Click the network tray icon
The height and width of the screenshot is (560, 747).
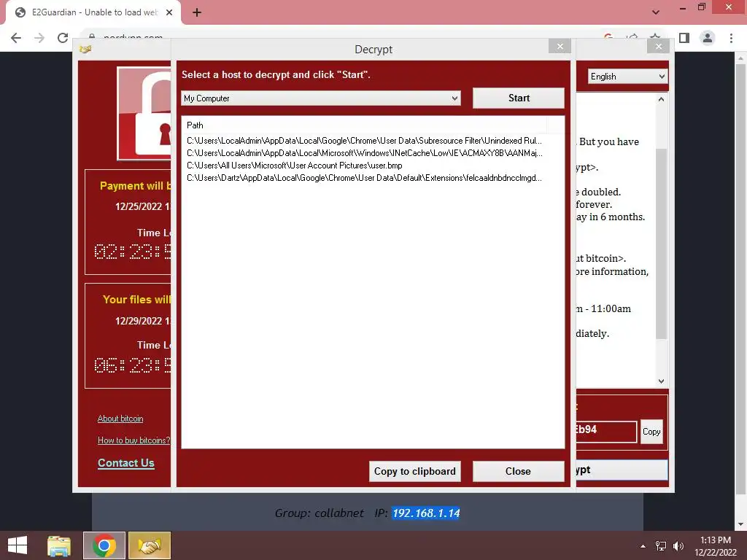click(x=661, y=546)
